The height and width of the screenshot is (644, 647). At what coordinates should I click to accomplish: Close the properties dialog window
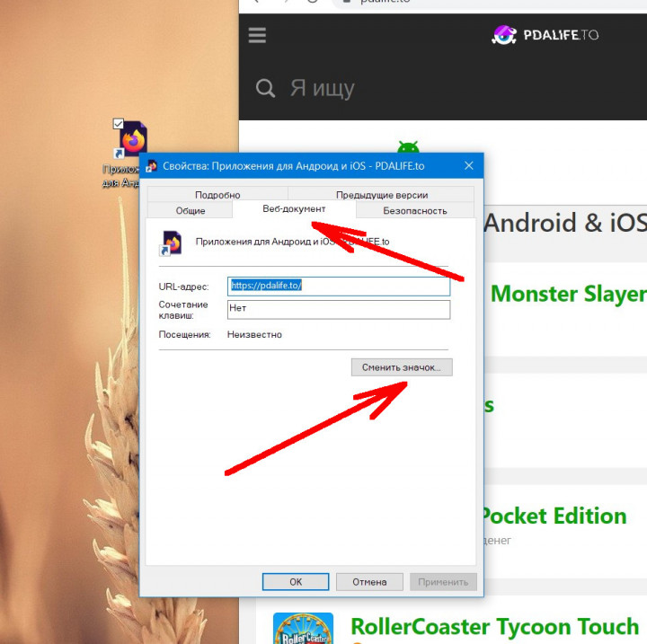pyautogui.click(x=469, y=166)
